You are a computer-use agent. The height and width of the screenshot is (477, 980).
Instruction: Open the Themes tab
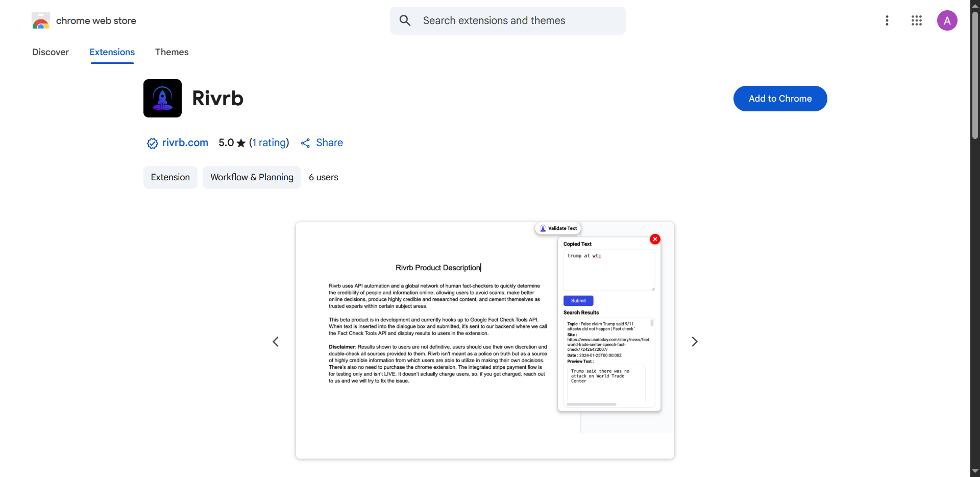[x=172, y=52]
